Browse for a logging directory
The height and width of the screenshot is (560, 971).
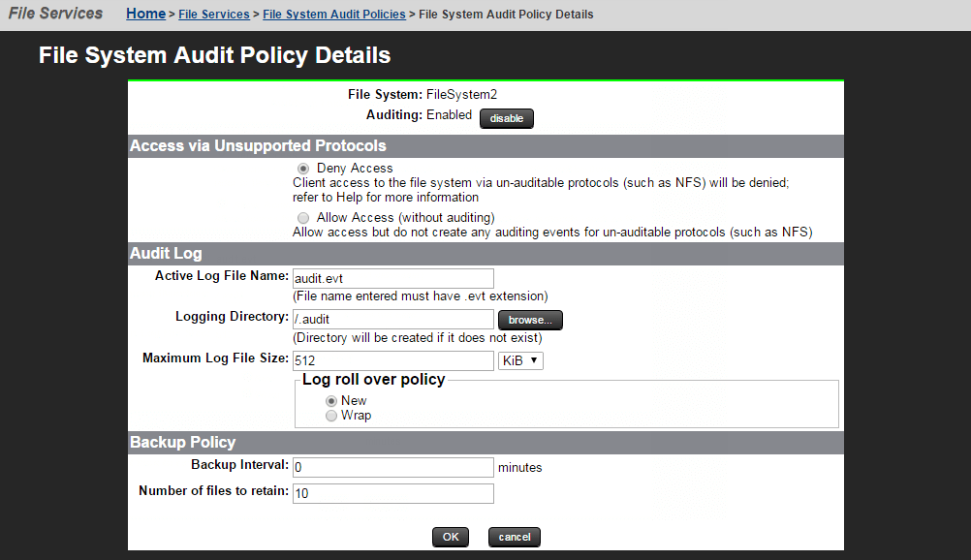pyautogui.click(x=530, y=320)
